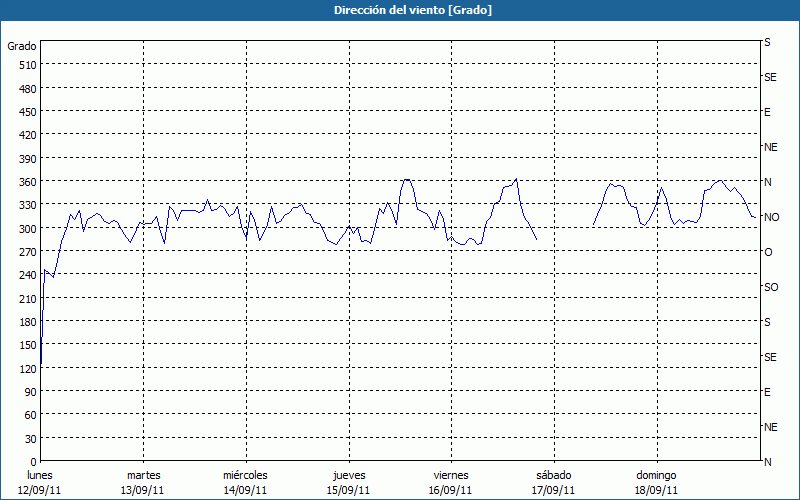Click the 30 degree axis label
This screenshot has height=500, width=800.
(30, 439)
